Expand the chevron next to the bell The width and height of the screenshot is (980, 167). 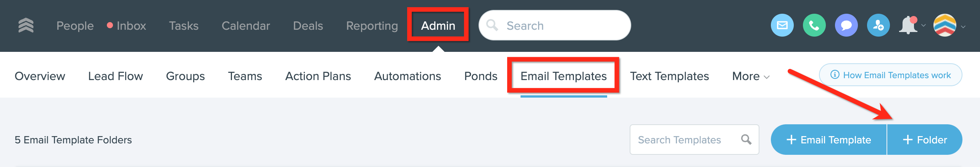[x=924, y=26]
